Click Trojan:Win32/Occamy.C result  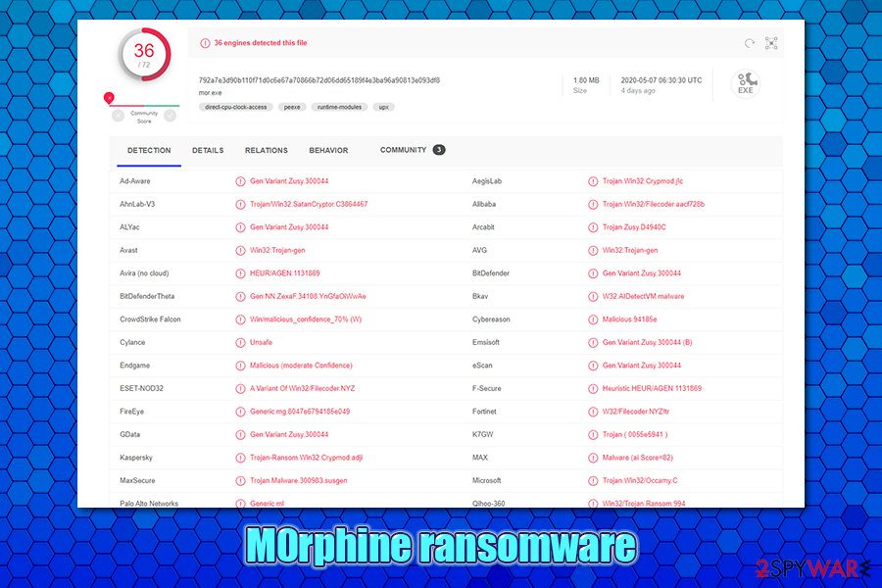point(640,481)
